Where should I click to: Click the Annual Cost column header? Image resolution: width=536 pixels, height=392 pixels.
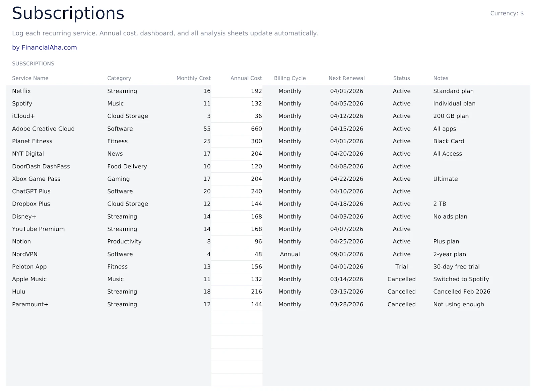click(246, 78)
